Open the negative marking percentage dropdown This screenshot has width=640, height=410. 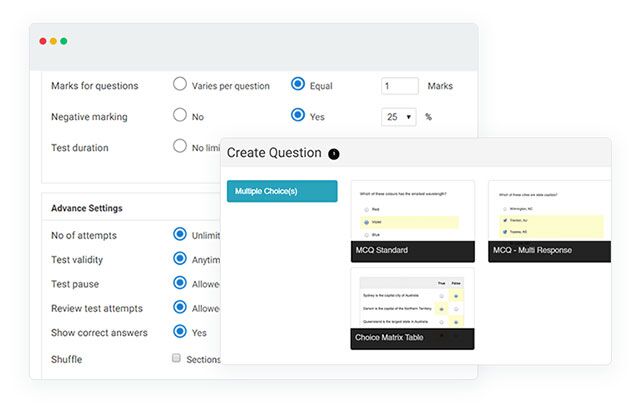pyautogui.click(x=399, y=117)
